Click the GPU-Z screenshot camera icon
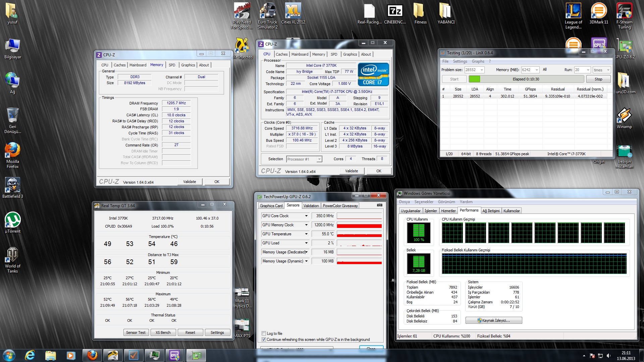644x362 pixels. [x=379, y=205]
